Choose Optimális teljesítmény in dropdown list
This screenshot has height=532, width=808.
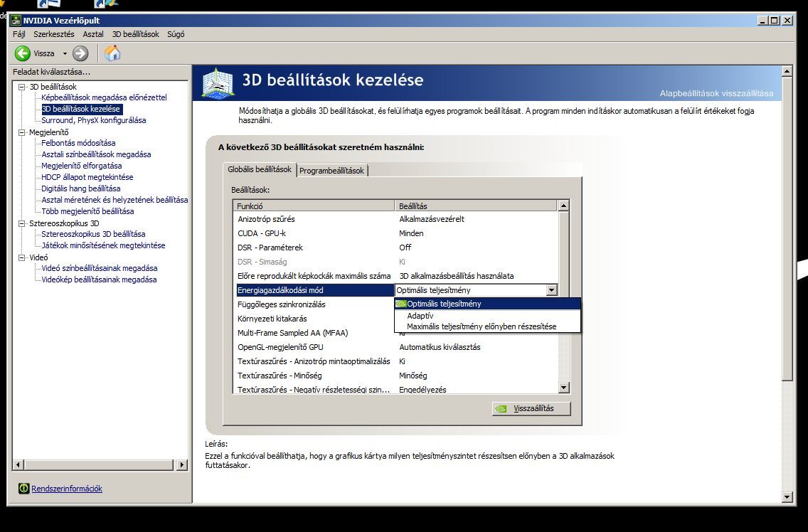[487, 304]
